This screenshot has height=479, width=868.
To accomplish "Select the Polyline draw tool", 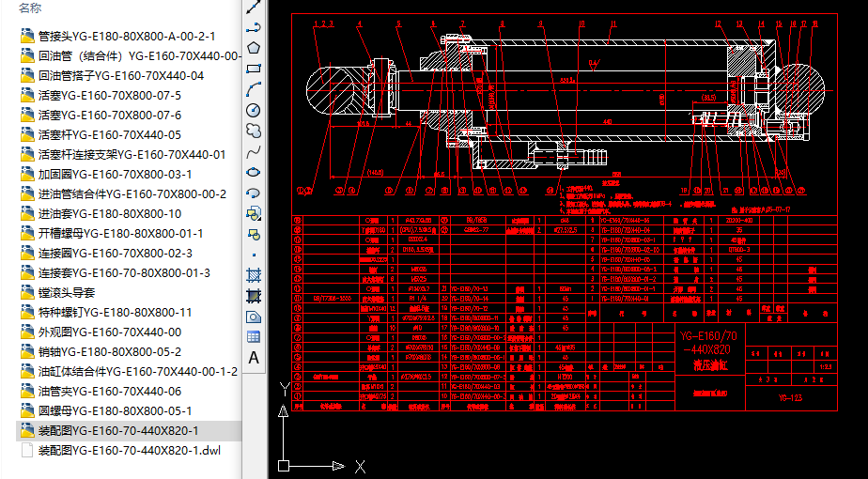I will (x=253, y=27).
